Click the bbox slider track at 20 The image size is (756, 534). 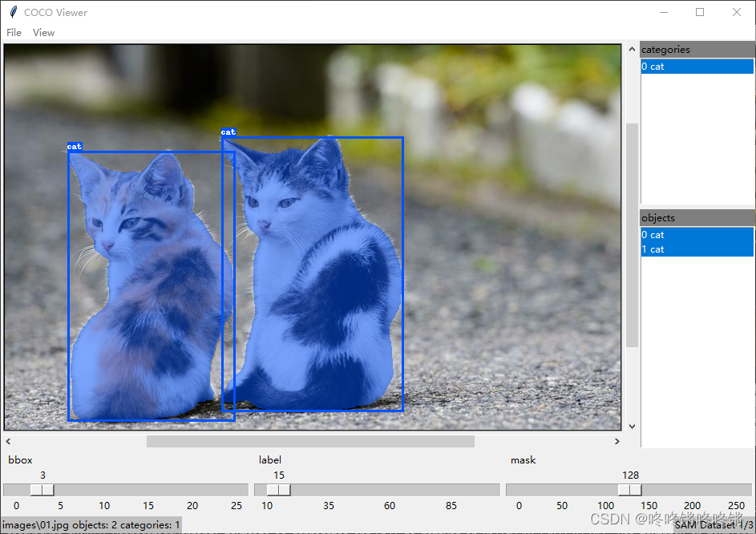coord(192,490)
